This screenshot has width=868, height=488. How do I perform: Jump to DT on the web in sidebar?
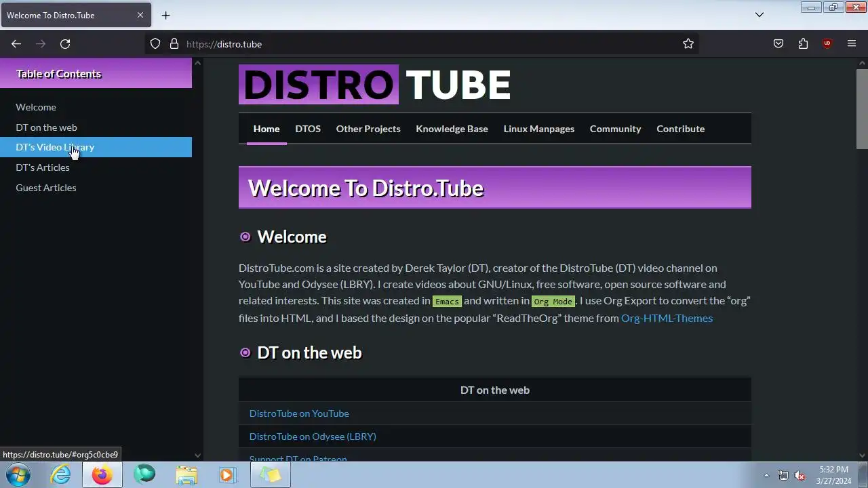pos(46,127)
